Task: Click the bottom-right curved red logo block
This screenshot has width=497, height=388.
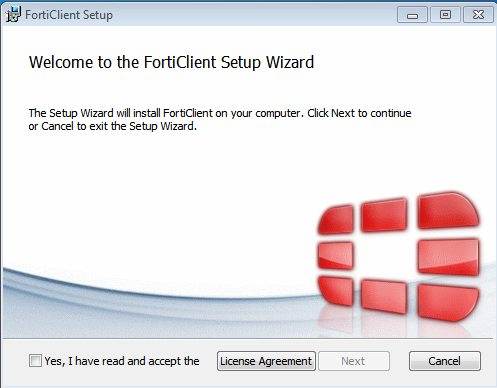Action: click(x=448, y=303)
